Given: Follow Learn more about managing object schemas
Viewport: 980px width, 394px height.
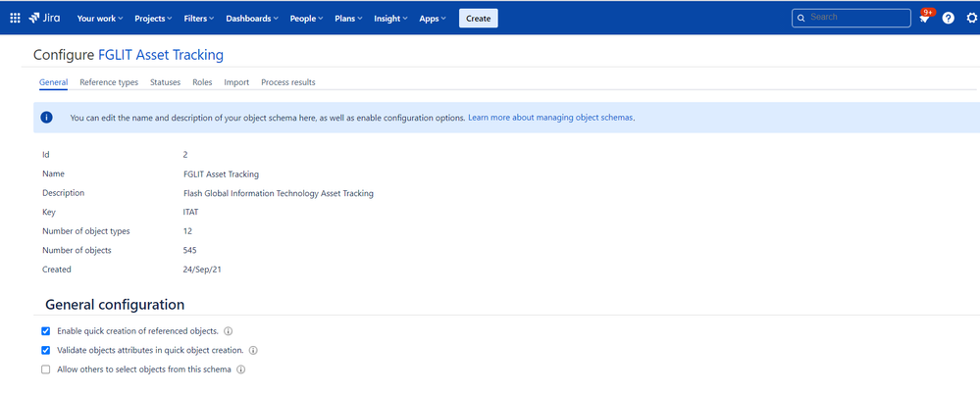Looking at the screenshot, I should (550, 118).
